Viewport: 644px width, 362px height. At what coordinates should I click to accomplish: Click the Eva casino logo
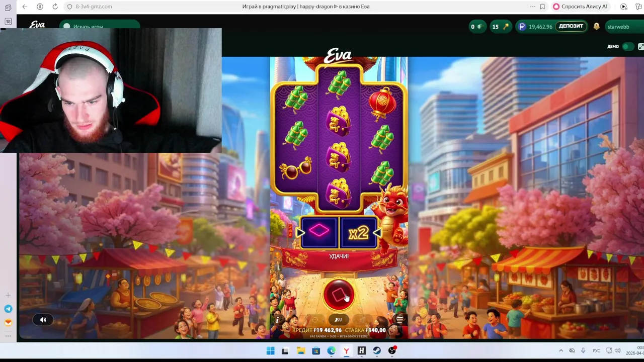(x=37, y=25)
